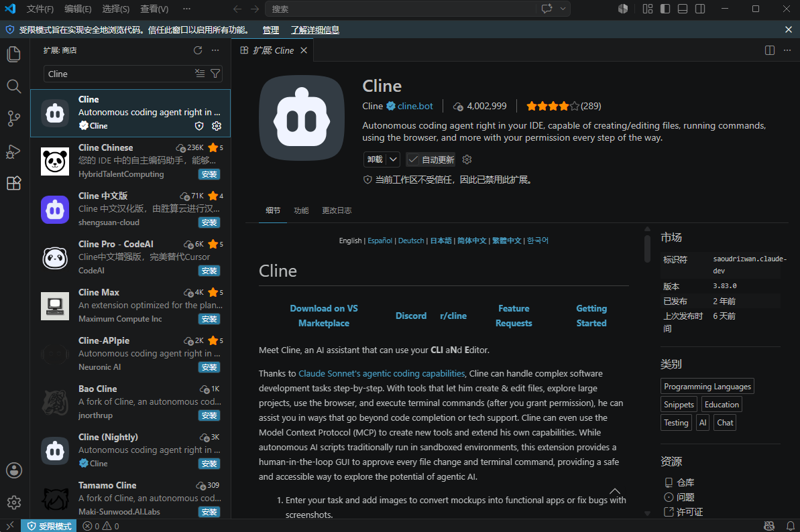Expand chat dropdown arrow in title bar
Viewport: 800px width, 532px height.
(x=563, y=9)
